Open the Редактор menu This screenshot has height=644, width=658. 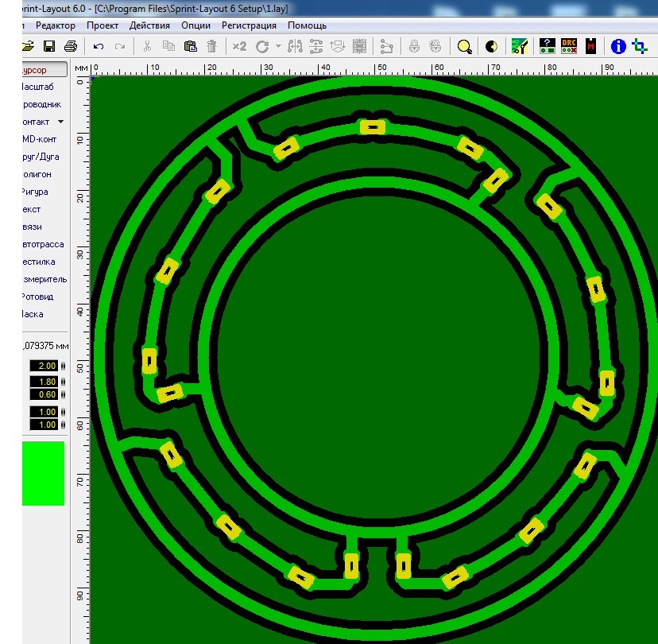click(x=56, y=25)
